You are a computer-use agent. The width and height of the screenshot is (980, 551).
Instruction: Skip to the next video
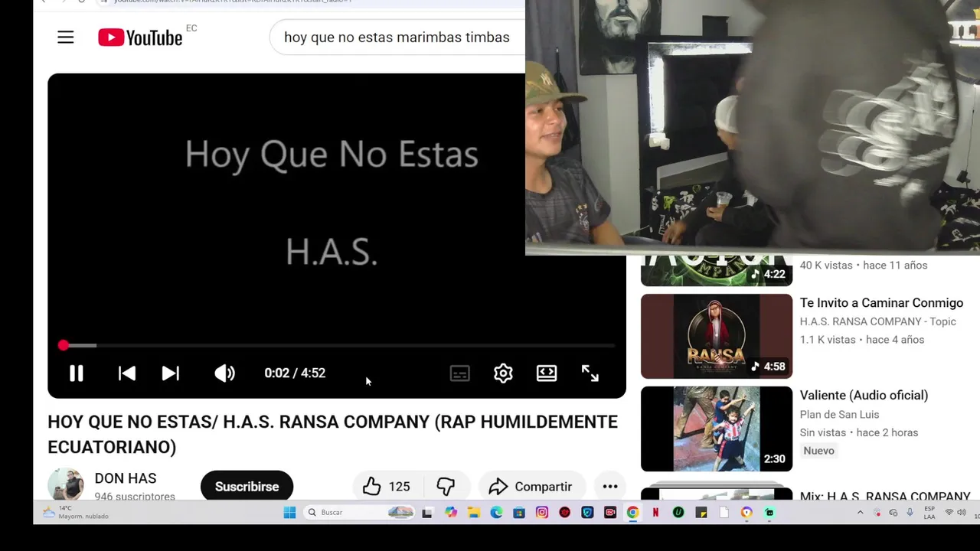click(170, 373)
